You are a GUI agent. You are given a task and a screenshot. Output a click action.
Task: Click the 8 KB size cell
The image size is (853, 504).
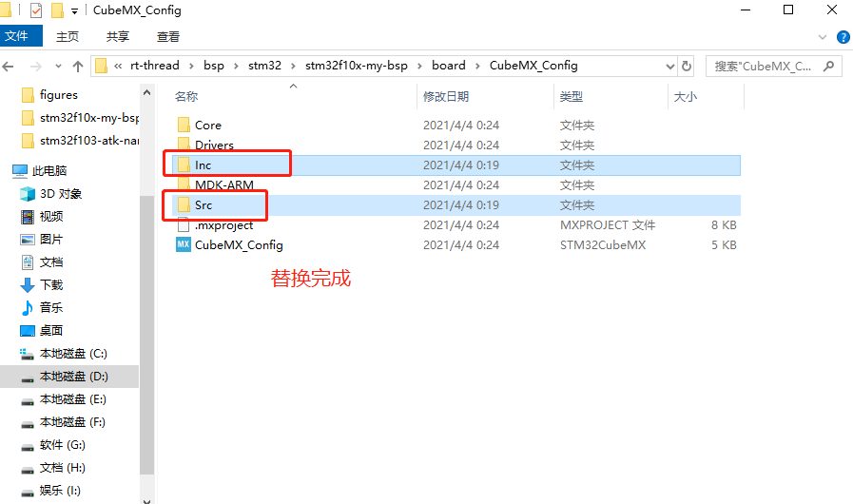click(x=724, y=224)
